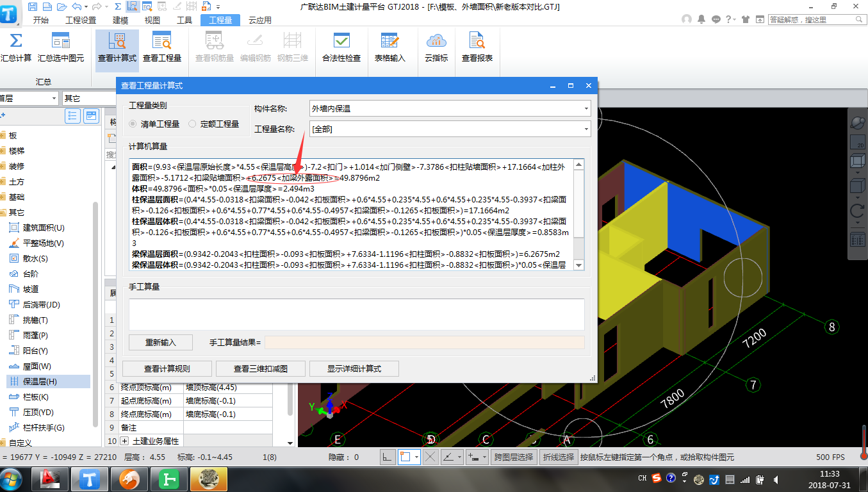This screenshot has width=868, height=492.
Task: Click the 重新输入 button
Action: pyautogui.click(x=161, y=343)
